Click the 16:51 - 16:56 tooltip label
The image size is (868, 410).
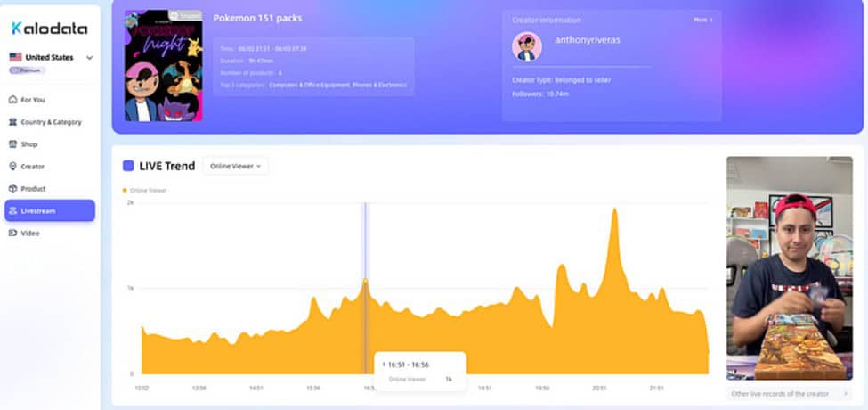pos(409,365)
